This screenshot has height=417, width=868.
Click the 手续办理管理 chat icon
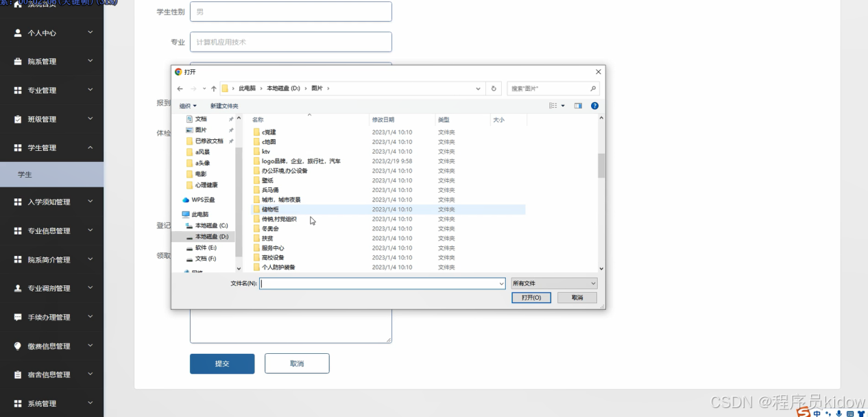[x=18, y=318]
